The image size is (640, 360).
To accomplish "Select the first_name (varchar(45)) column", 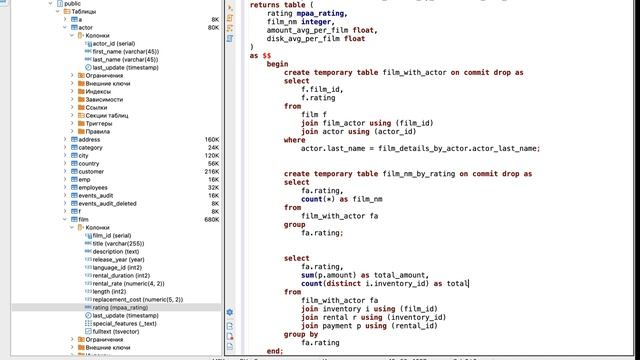I will (x=126, y=51).
